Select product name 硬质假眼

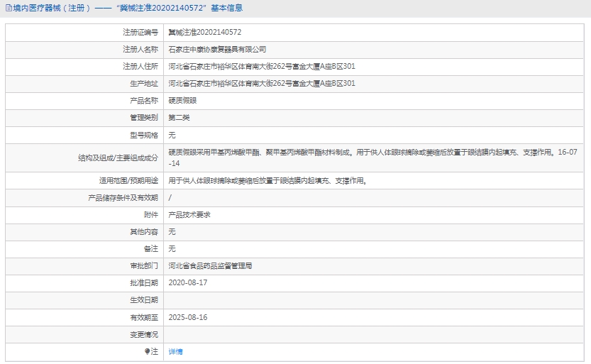[x=179, y=100]
